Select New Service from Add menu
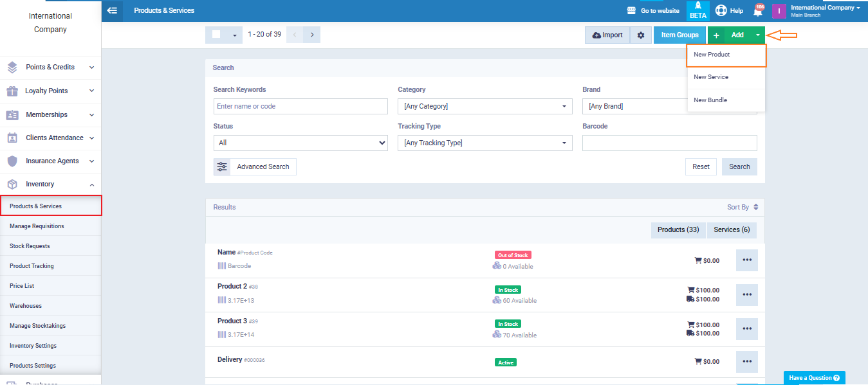868x385 pixels. [711, 77]
